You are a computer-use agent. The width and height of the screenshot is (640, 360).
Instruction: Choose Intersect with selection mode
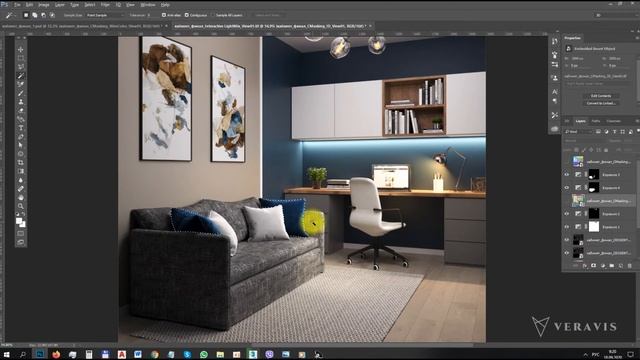tap(52, 15)
